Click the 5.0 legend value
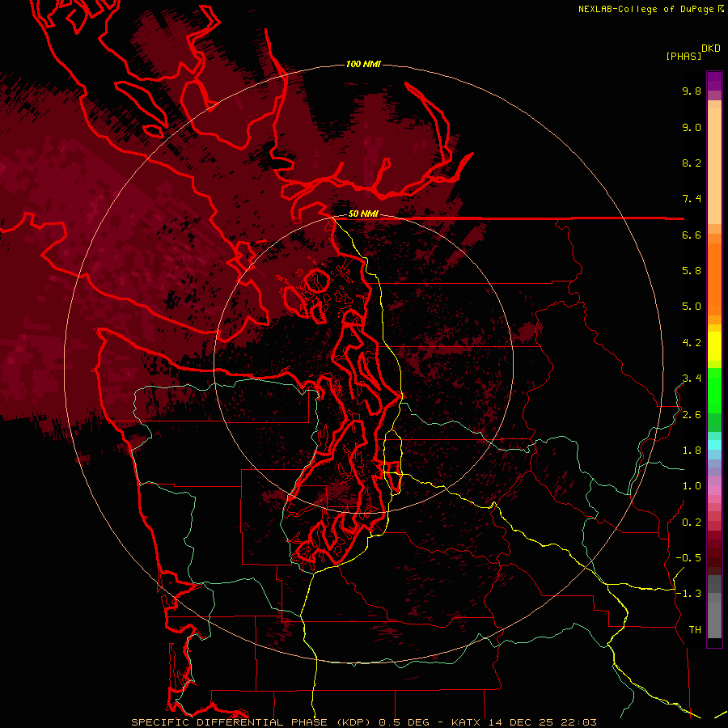 coord(692,307)
